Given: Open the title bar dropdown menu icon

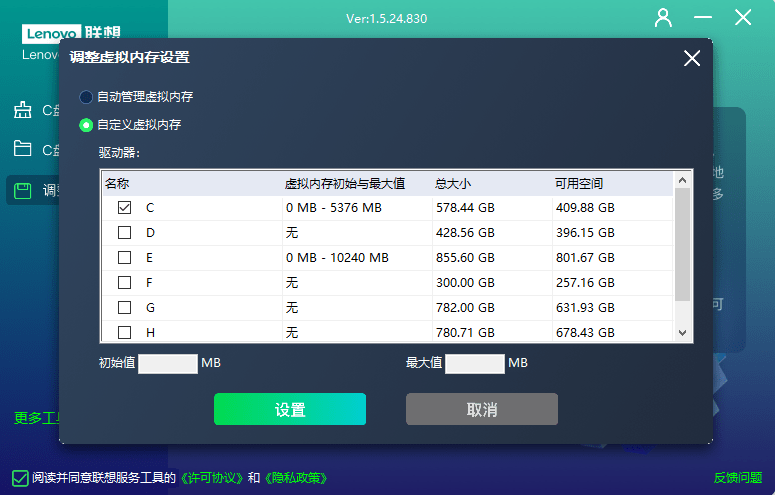Looking at the screenshot, I should [703, 17].
